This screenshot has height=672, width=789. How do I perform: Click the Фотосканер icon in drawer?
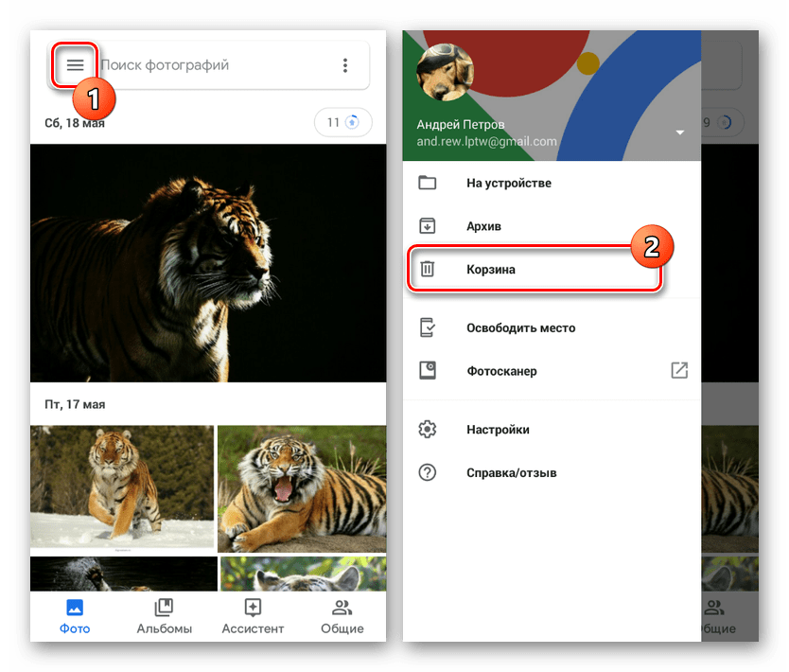pos(428,371)
